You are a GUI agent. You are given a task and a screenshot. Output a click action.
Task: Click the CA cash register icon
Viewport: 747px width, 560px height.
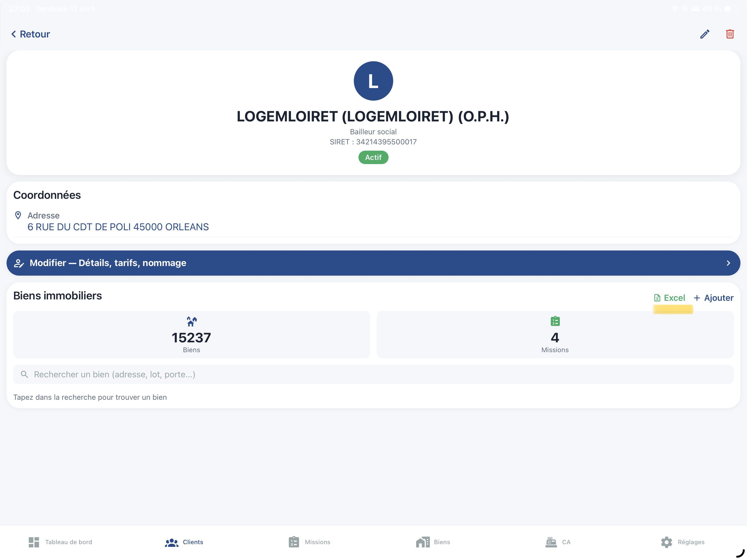coord(551,542)
